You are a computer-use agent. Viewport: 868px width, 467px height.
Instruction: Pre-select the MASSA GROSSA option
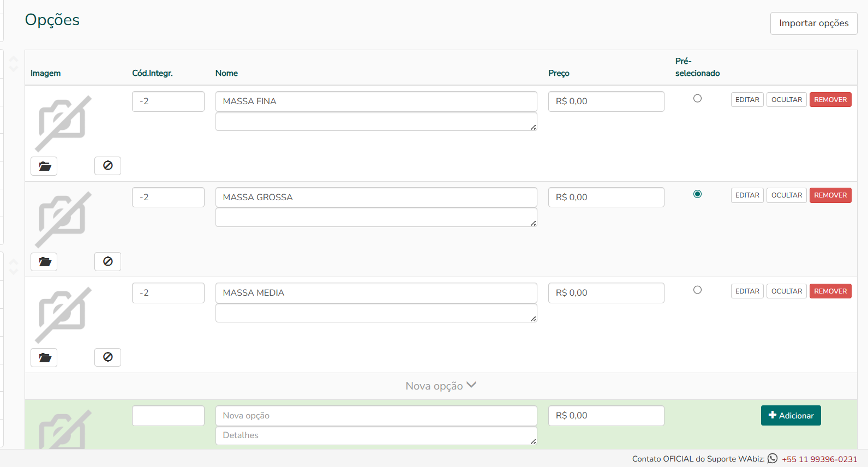click(x=697, y=194)
